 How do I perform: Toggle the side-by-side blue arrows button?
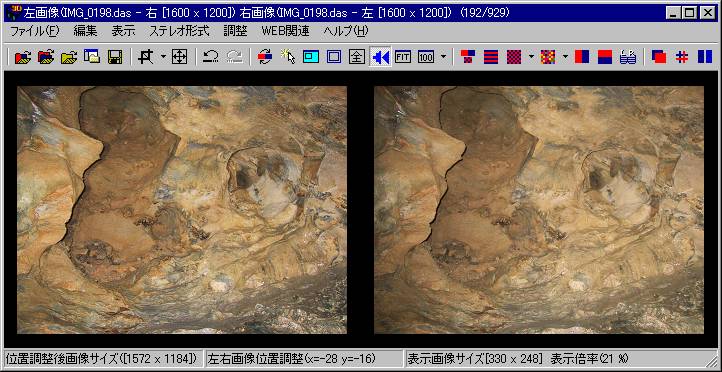[380, 57]
